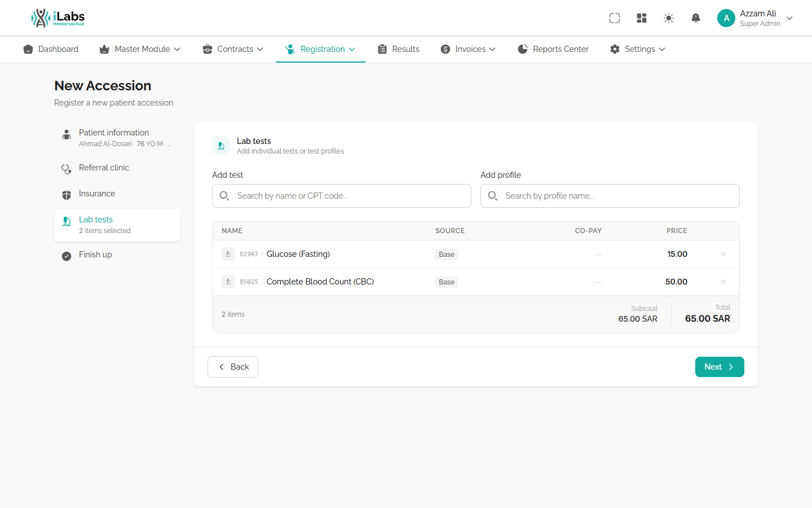812x508 pixels.
Task: Expand the Contracts menu
Action: pyautogui.click(x=233, y=49)
